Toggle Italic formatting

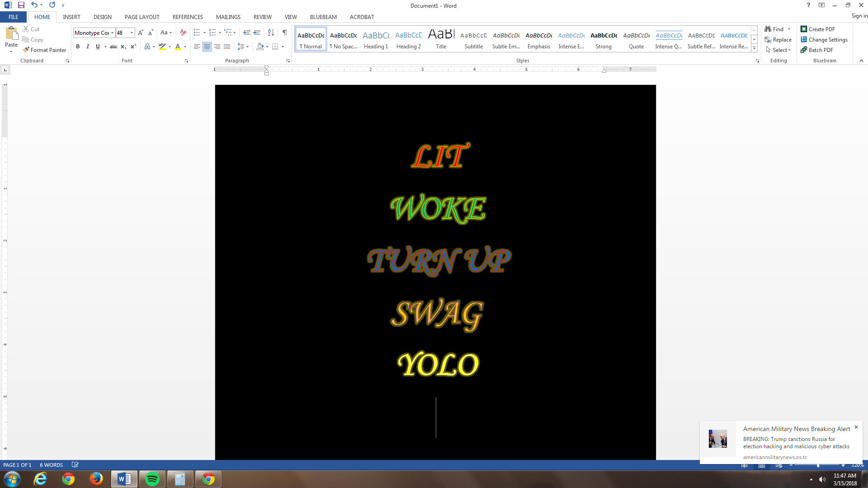[88, 47]
